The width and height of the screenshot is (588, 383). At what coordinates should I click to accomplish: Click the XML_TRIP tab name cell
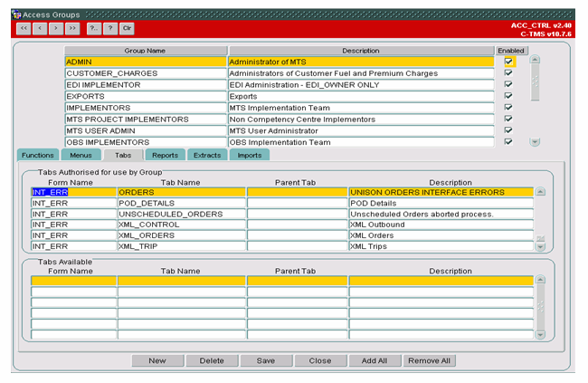pyautogui.click(x=182, y=246)
